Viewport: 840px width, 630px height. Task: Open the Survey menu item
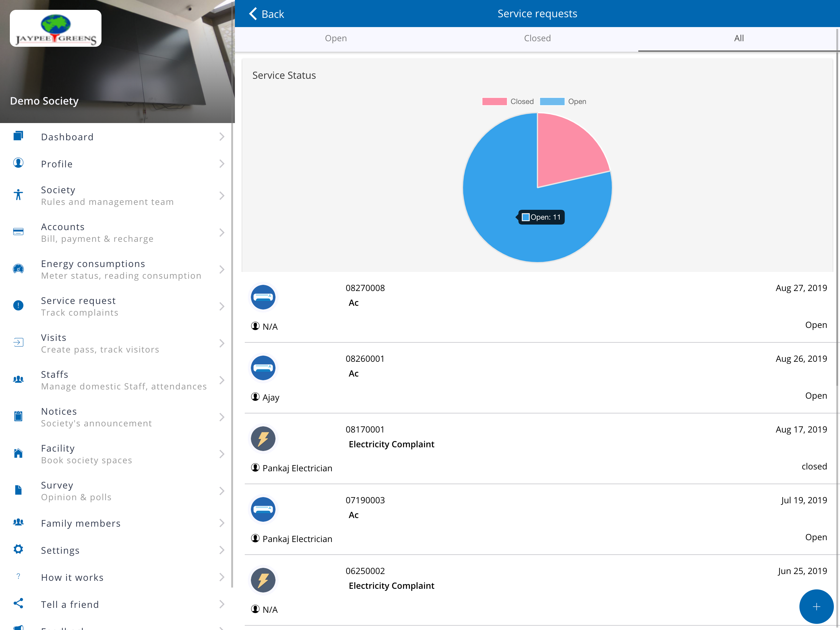click(116, 491)
